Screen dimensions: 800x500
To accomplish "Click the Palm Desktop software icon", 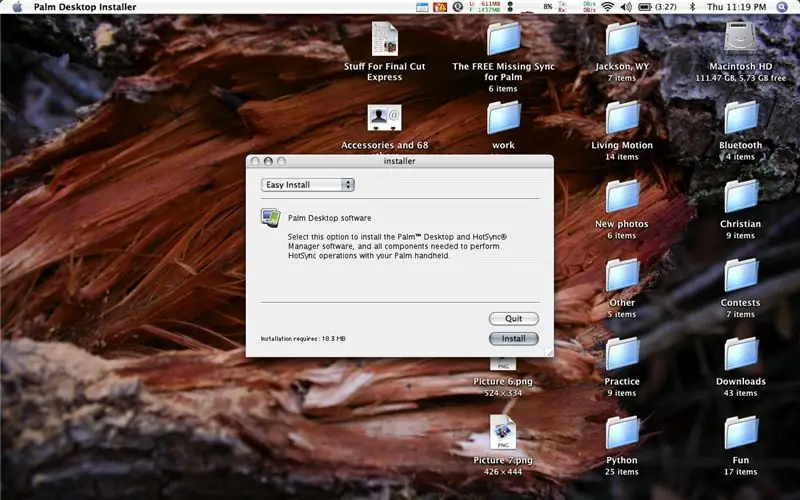I will click(x=270, y=218).
